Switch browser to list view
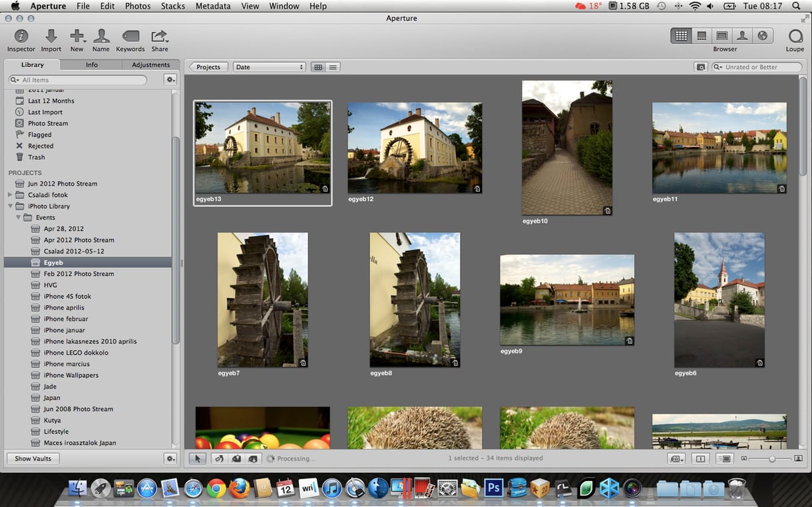812x507 pixels. (x=333, y=67)
